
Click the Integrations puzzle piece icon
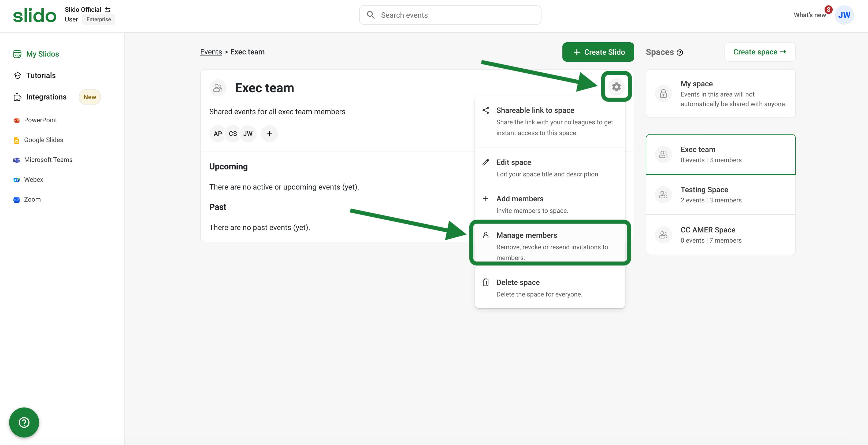[x=17, y=97]
